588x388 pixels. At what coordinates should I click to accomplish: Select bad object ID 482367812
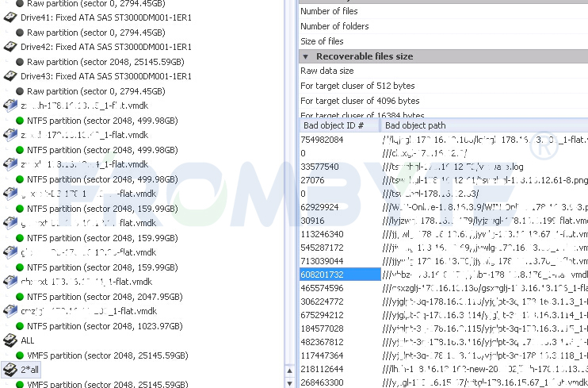[x=322, y=343]
